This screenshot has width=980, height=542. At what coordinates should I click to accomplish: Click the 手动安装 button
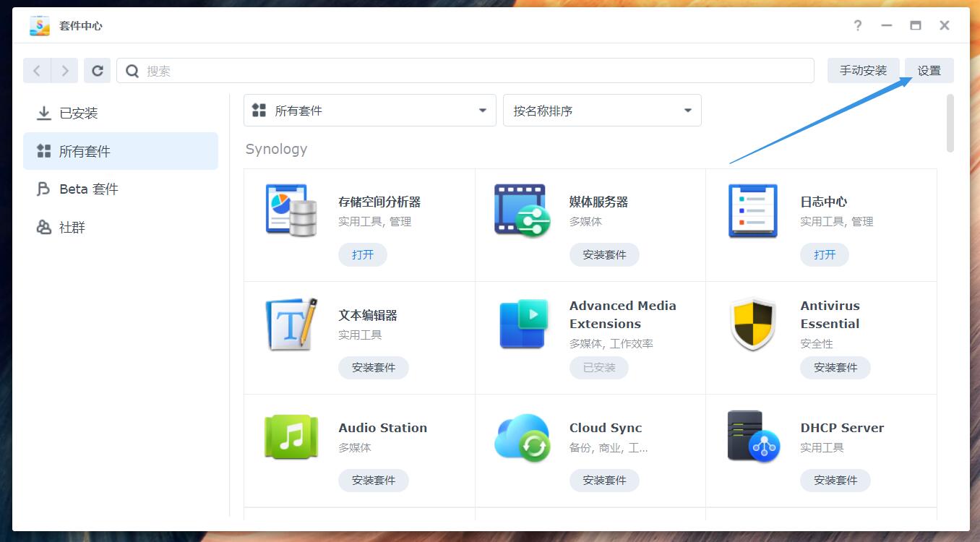coord(863,71)
